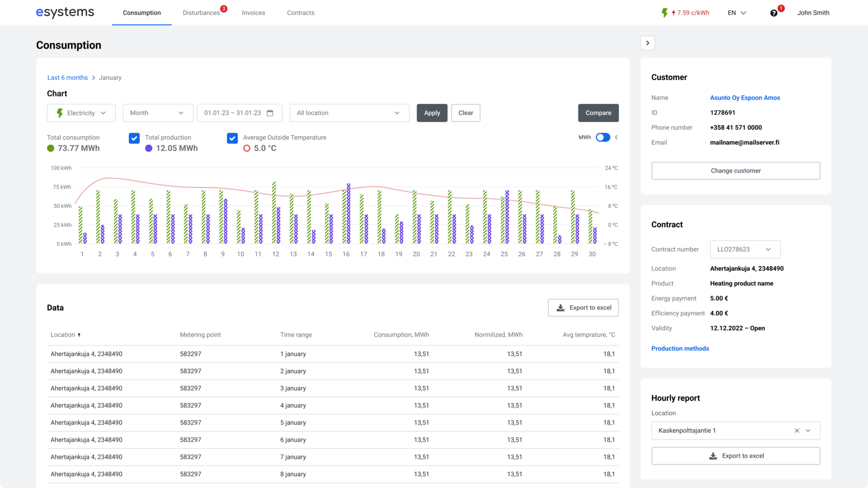
Task: Click the Location column sort arrow
Action: pyautogui.click(x=79, y=335)
